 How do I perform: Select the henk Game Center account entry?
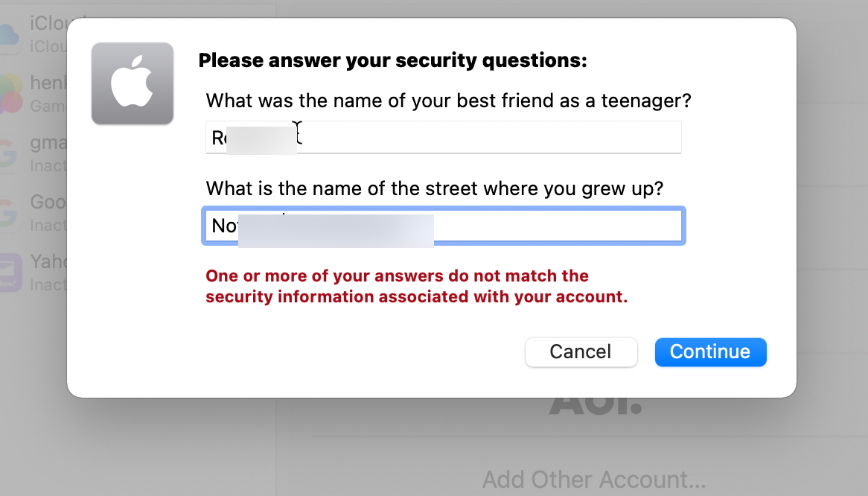pyautogui.click(x=33, y=94)
